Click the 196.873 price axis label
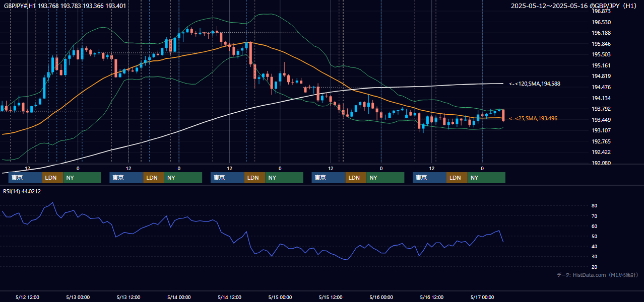Screen dimensions: 644x302 tap(601, 11)
